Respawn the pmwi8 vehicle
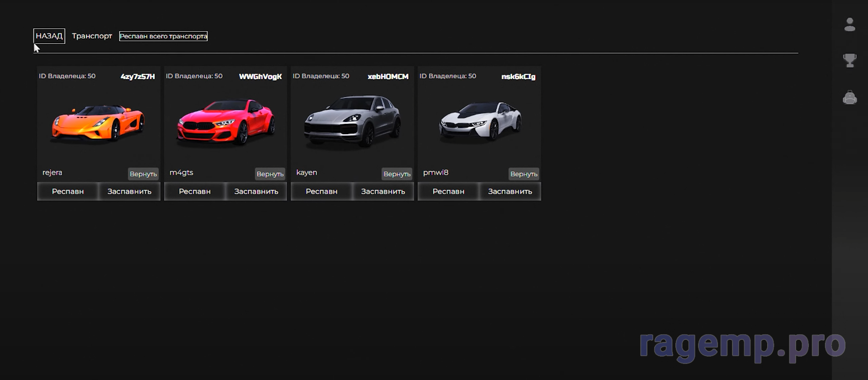This screenshot has width=868, height=380. click(448, 192)
